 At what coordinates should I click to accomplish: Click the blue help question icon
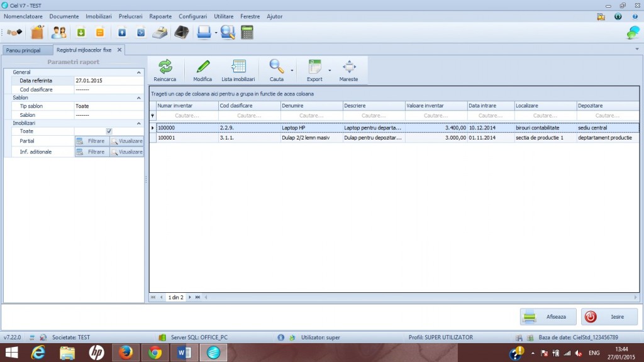point(635,17)
